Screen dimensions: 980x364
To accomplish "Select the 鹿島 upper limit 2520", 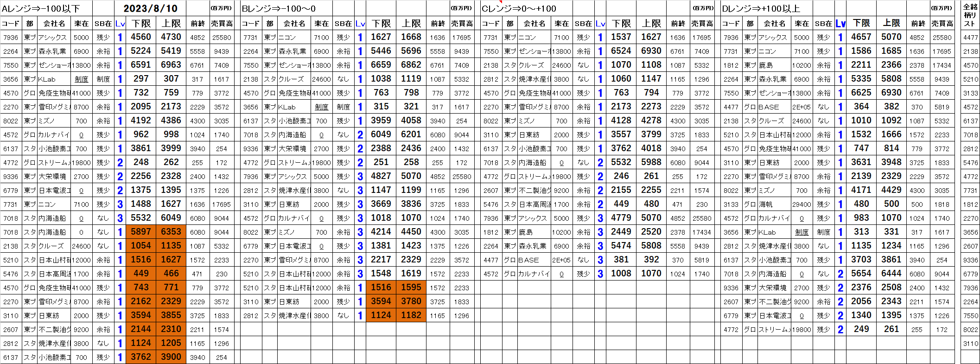I will (651, 232).
